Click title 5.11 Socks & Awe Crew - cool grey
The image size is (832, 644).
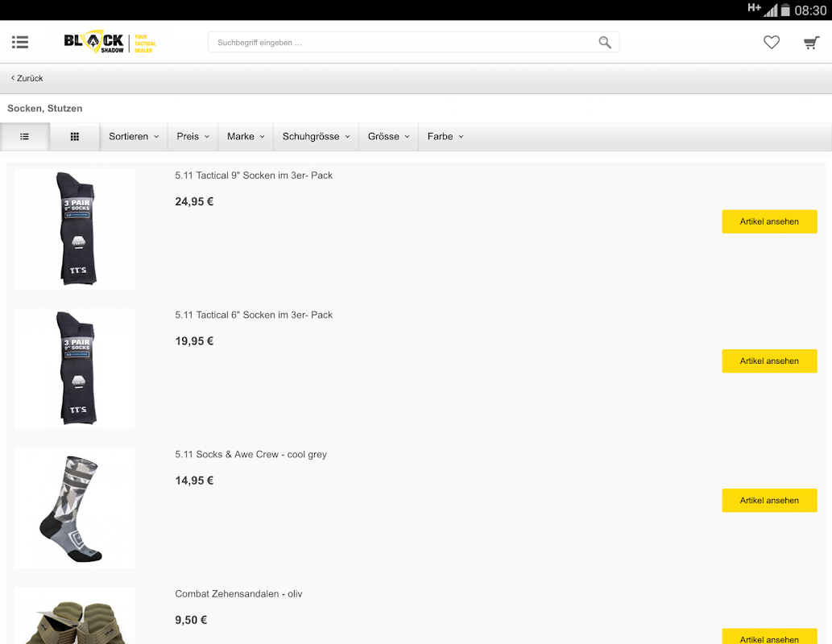[x=251, y=455]
